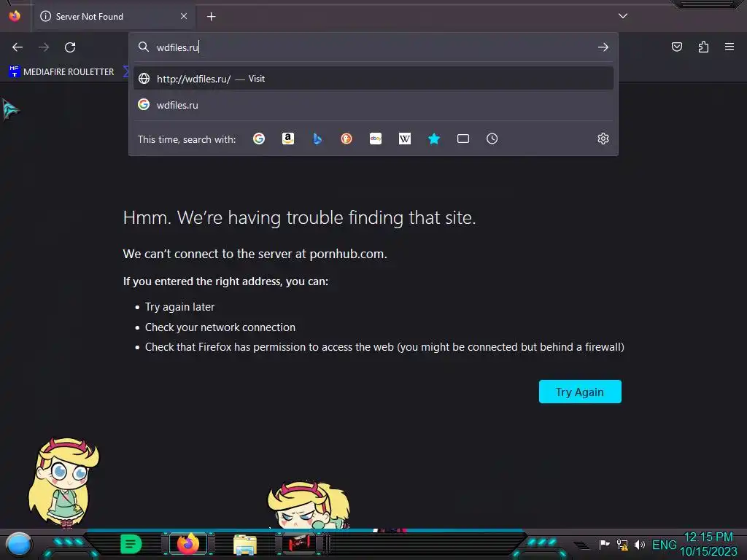Viewport: 747px width, 560px height.
Task: Go back to the previous page
Action: click(x=18, y=47)
